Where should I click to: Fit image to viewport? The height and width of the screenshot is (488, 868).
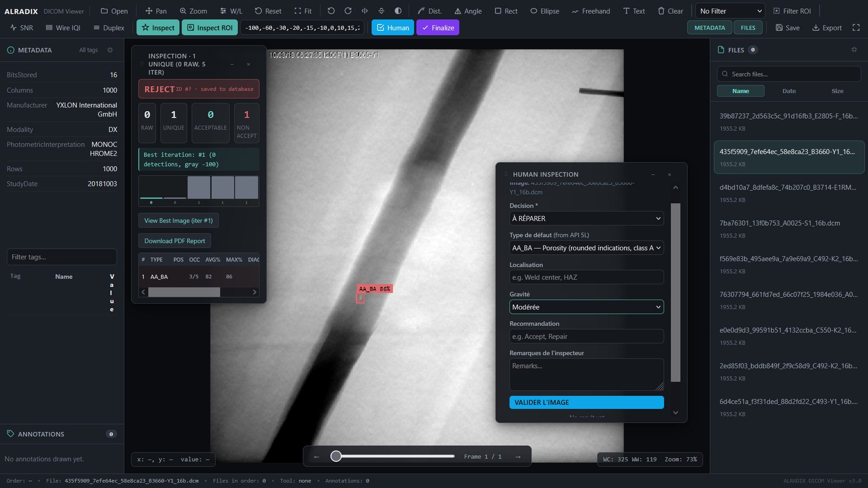[303, 11]
